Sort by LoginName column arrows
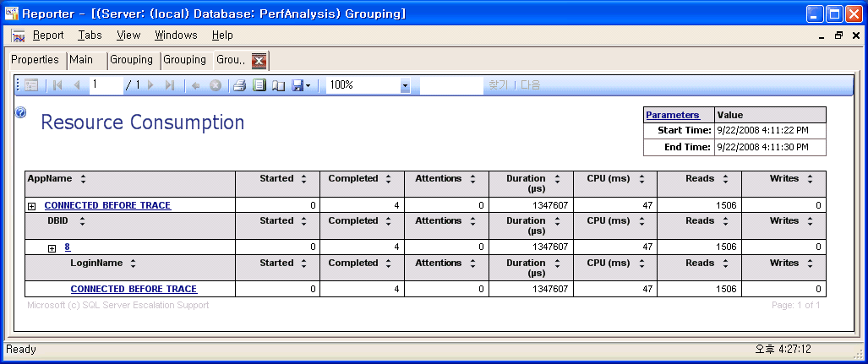The image size is (868, 364). coord(133,263)
